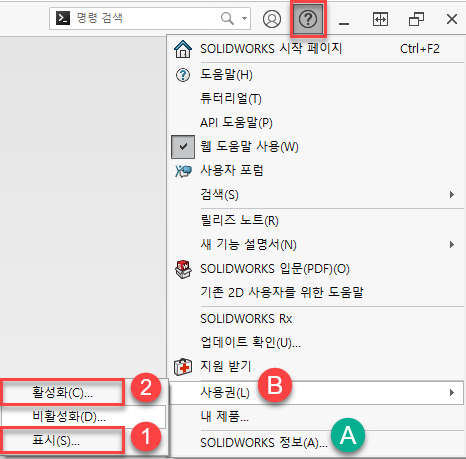Open the Help question-mark icon in title bar

pos(308,19)
